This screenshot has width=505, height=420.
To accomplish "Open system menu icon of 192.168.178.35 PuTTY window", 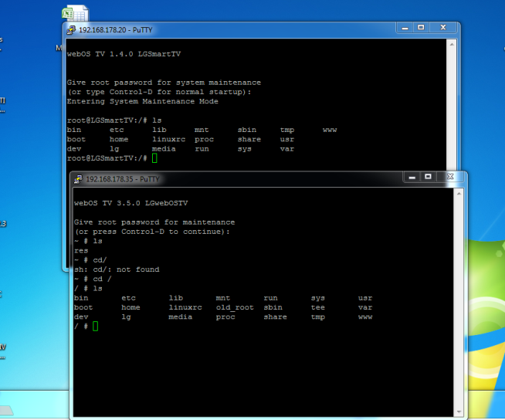I will (78, 178).
